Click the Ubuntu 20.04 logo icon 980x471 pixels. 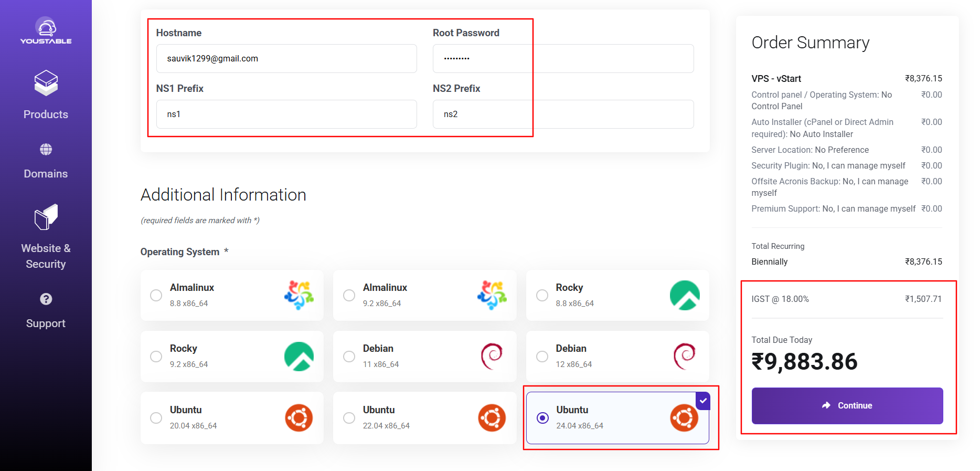point(299,418)
